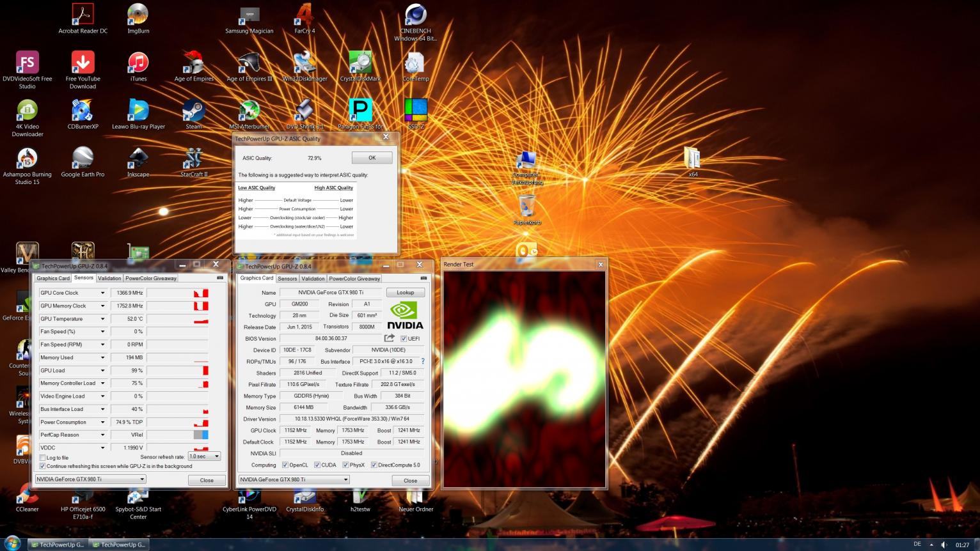Open the Papierkorb recycle bin
The height and width of the screenshot is (551, 980).
tap(527, 210)
